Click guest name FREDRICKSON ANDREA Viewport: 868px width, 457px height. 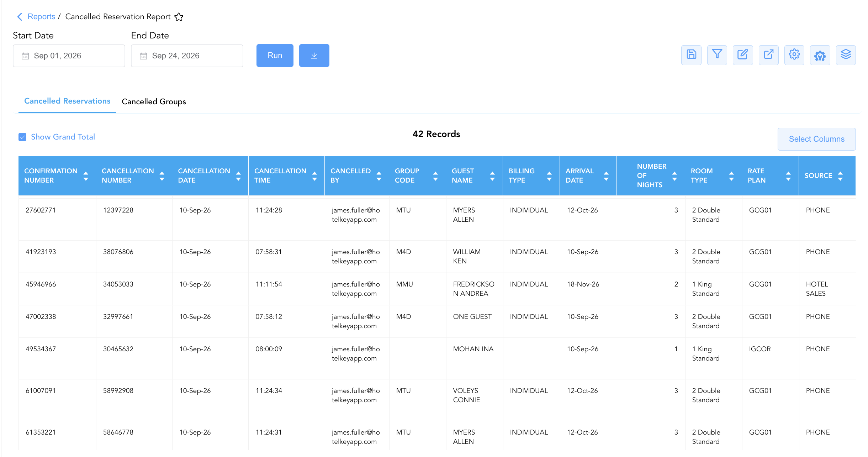click(x=473, y=289)
